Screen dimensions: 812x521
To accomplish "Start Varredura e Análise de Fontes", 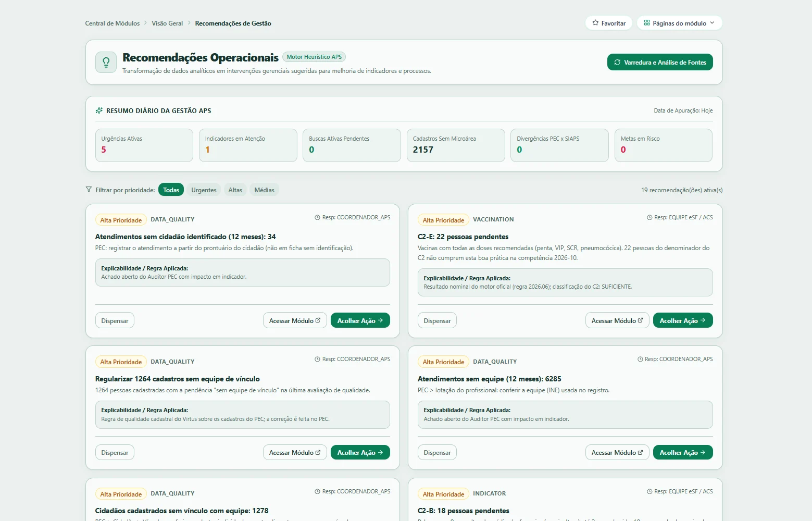I will [x=660, y=62].
